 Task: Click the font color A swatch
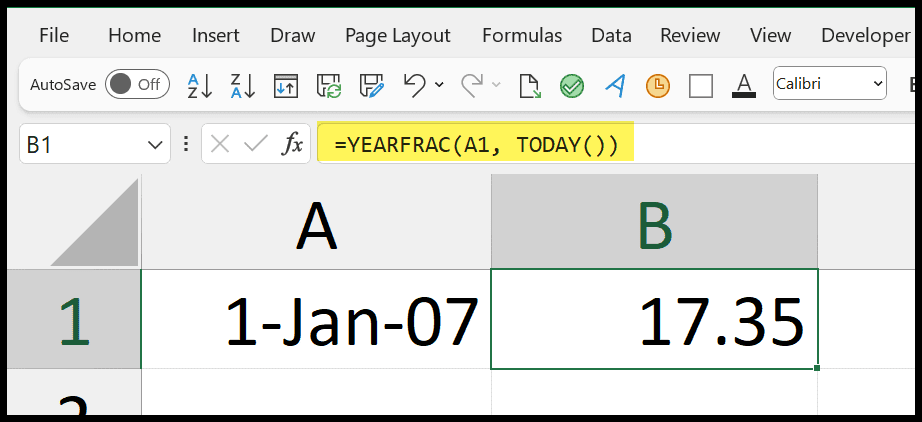(x=743, y=85)
